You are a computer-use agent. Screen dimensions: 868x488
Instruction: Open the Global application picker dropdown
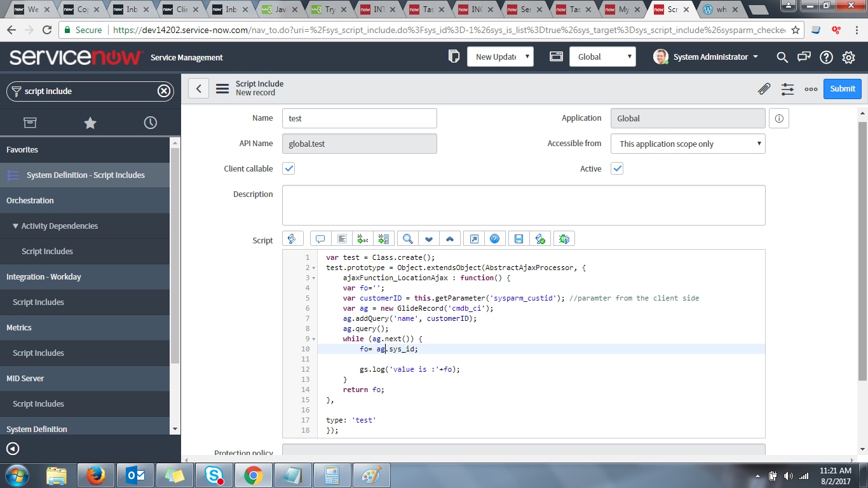pyautogui.click(x=602, y=57)
